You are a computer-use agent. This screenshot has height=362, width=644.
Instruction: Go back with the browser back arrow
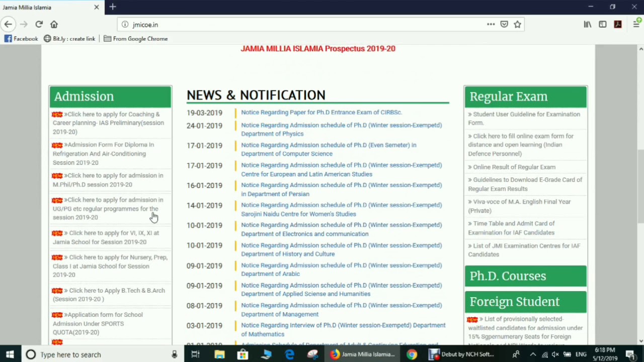[x=8, y=24]
